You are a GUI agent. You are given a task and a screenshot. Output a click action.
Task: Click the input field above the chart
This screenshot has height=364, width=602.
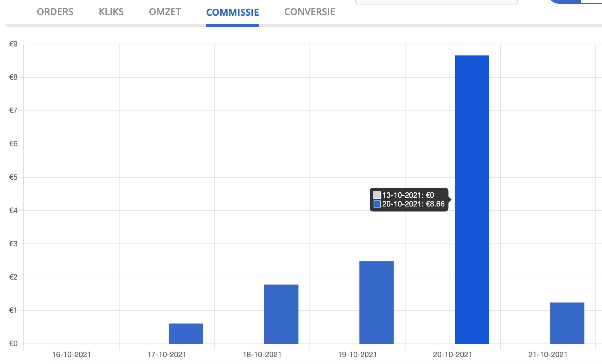click(x=436, y=2)
